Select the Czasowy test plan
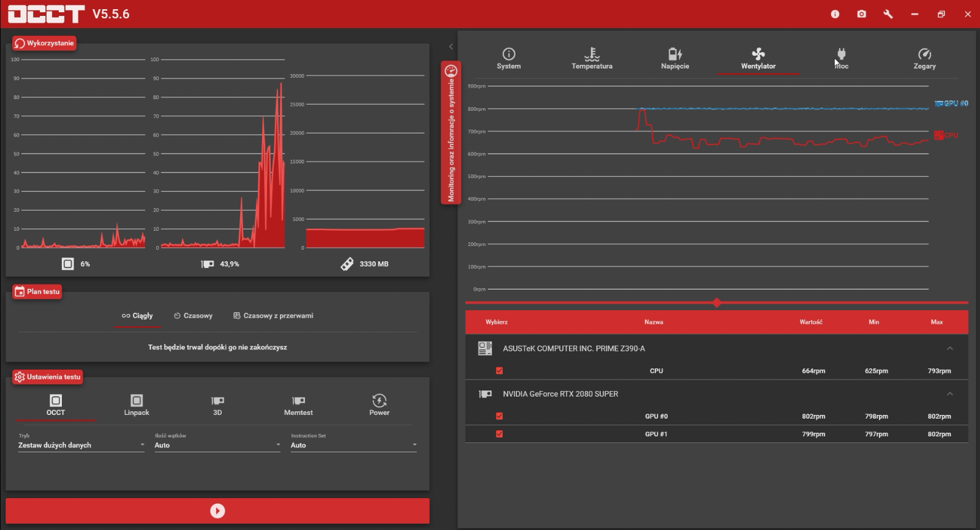 click(x=193, y=316)
